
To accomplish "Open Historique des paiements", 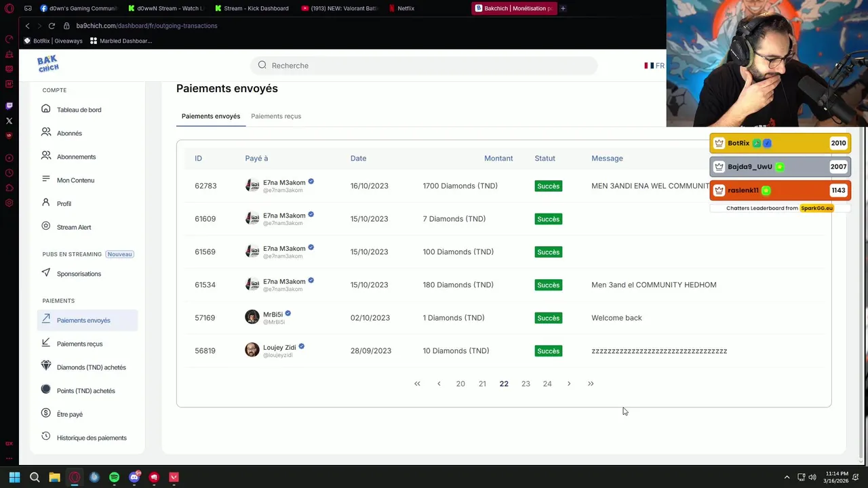I will (92, 438).
